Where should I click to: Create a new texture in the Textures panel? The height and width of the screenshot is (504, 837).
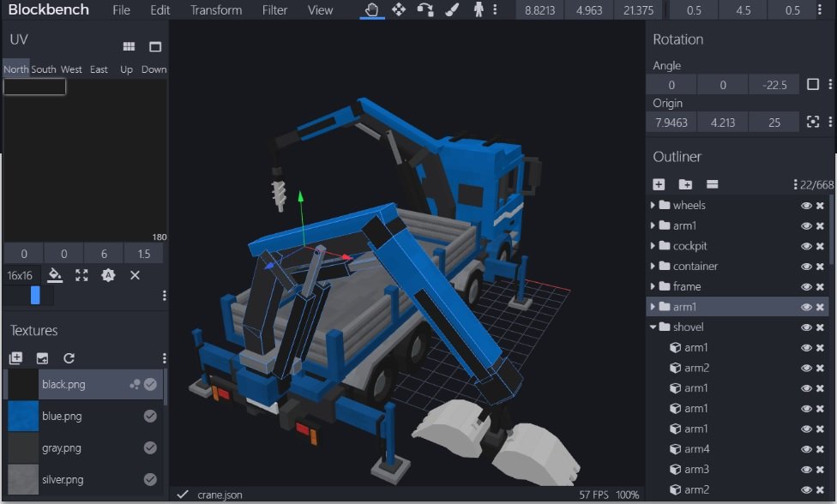[x=15, y=358]
